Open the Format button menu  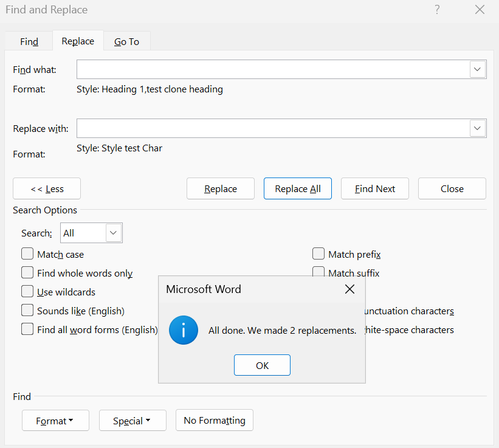(55, 421)
